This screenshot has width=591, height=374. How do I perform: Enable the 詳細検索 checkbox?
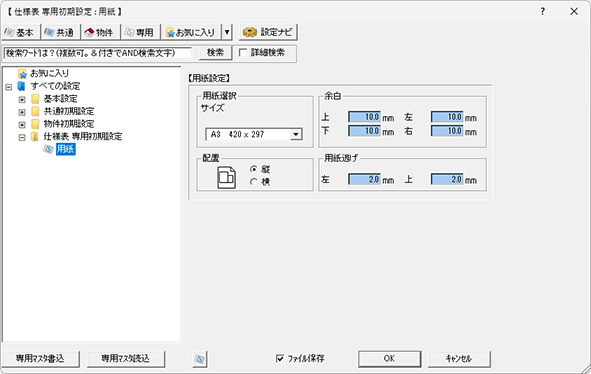click(x=243, y=53)
